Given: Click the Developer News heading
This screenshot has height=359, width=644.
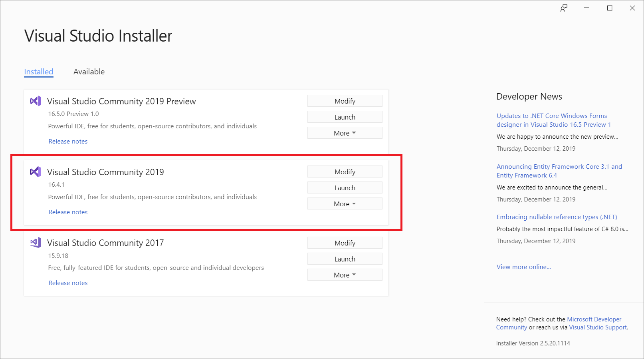Looking at the screenshot, I should tap(529, 96).
